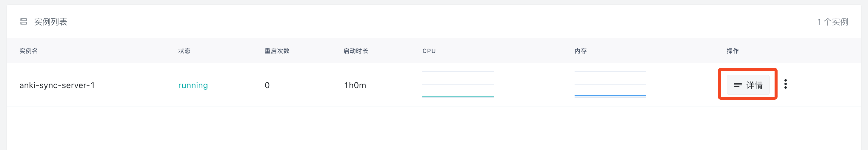Click the 详情 details button

748,85
